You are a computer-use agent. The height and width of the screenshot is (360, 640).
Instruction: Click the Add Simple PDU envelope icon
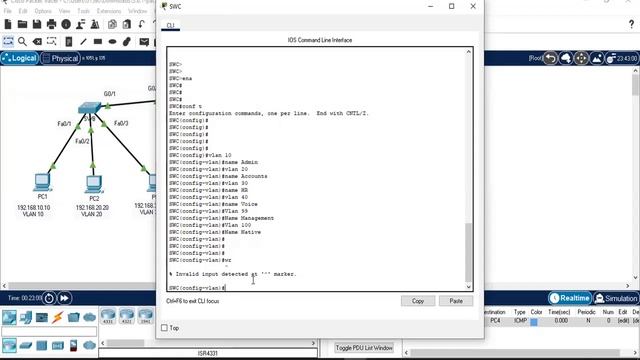pos(144,42)
